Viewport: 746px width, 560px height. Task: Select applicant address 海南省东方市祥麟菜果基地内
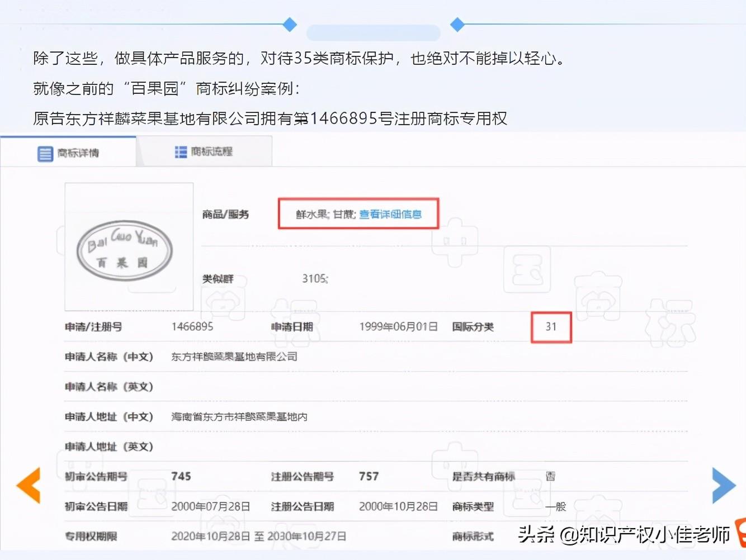click(x=239, y=416)
